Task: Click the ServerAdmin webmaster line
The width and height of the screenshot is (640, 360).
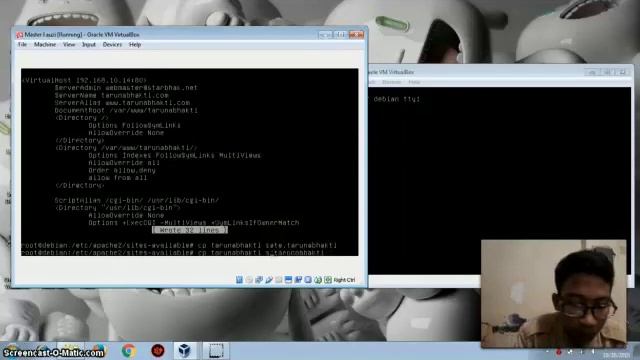Action: pos(126,88)
